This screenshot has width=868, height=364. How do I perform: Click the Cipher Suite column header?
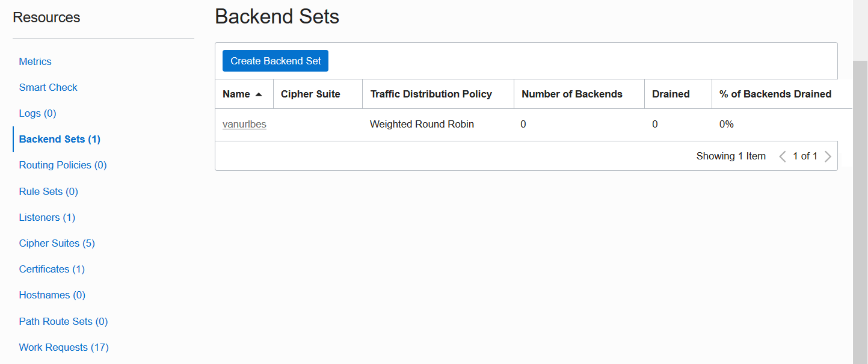(310, 94)
